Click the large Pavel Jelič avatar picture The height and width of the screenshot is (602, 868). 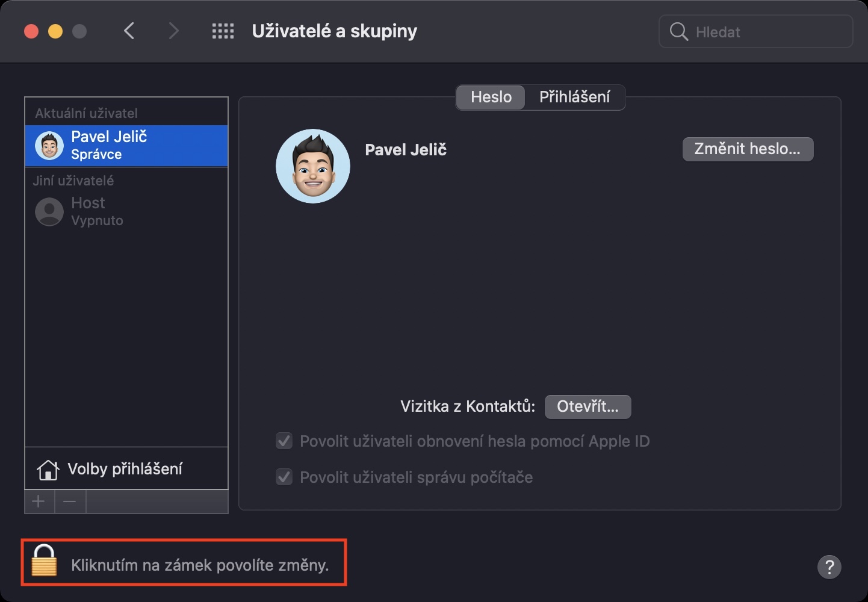click(313, 166)
